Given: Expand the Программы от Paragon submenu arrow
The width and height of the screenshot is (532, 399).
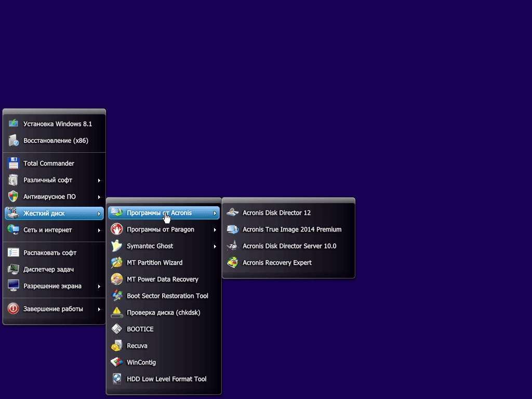Looking at the screenshot, I should (x=215, y=230).
